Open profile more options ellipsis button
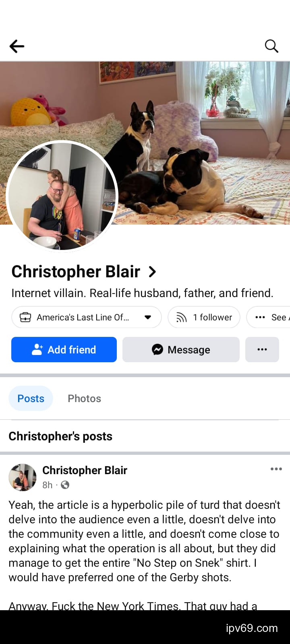 (x=262, y=349)
